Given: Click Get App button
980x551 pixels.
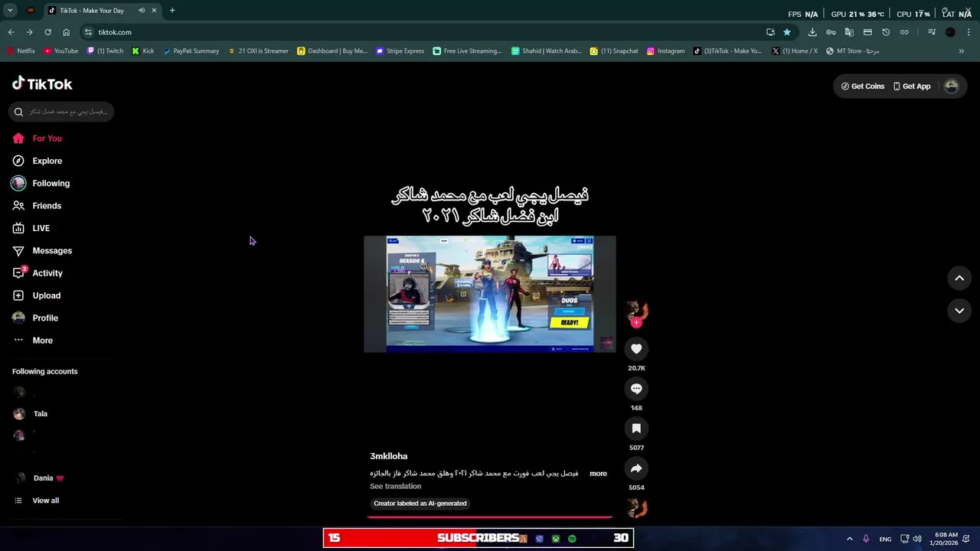Looking at the screenshot, I should point(912,86).
